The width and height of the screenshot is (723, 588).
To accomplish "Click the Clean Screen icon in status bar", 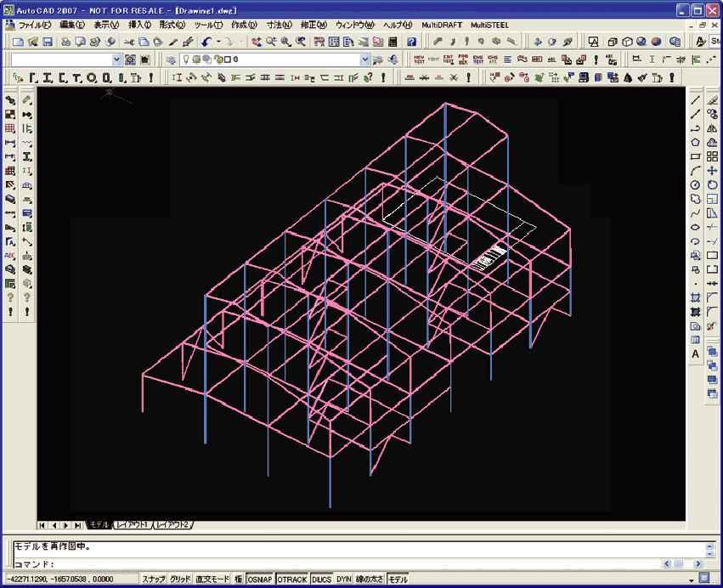I will tap(703, 579).
